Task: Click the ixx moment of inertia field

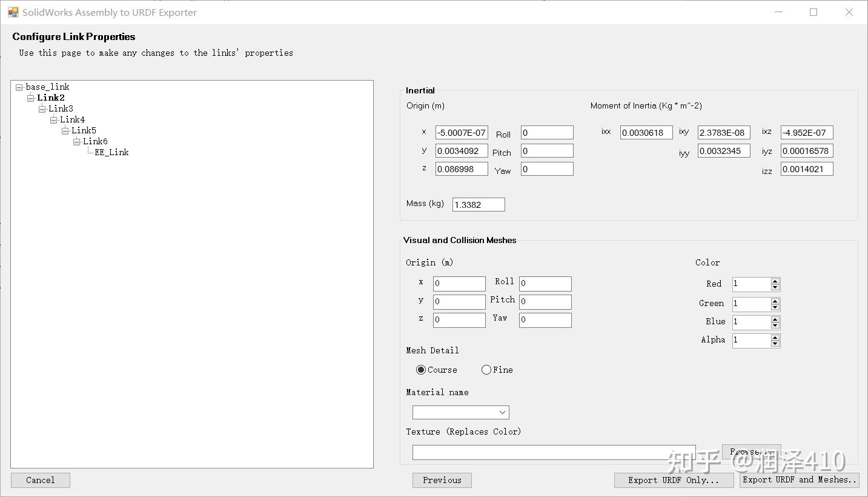Action: pos(646,133)
